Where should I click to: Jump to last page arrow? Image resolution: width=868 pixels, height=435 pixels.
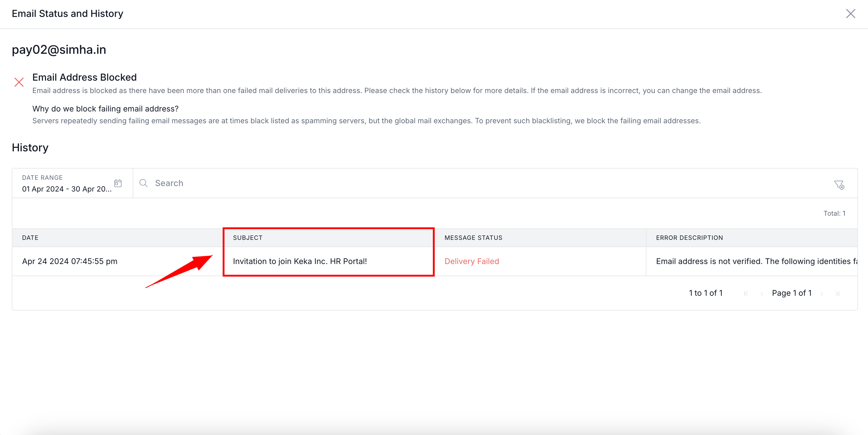(x=837, y=294)
